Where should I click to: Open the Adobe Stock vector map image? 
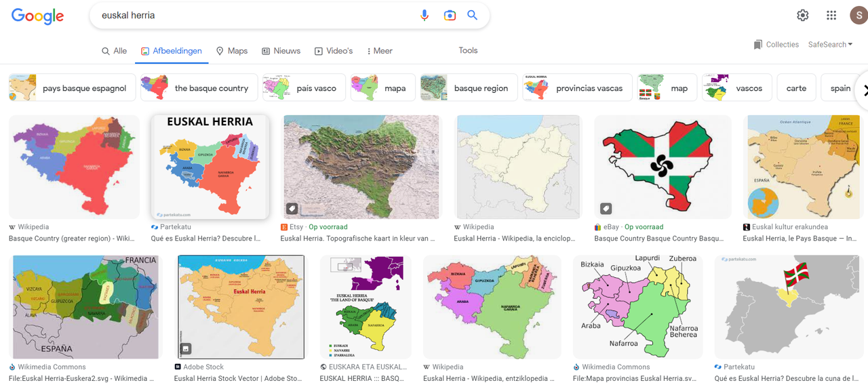(x=241, y=307)
